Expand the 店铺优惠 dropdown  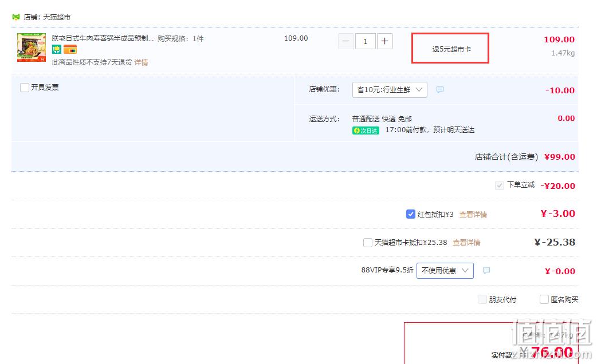pyautogui.click(x=390, y=90)
